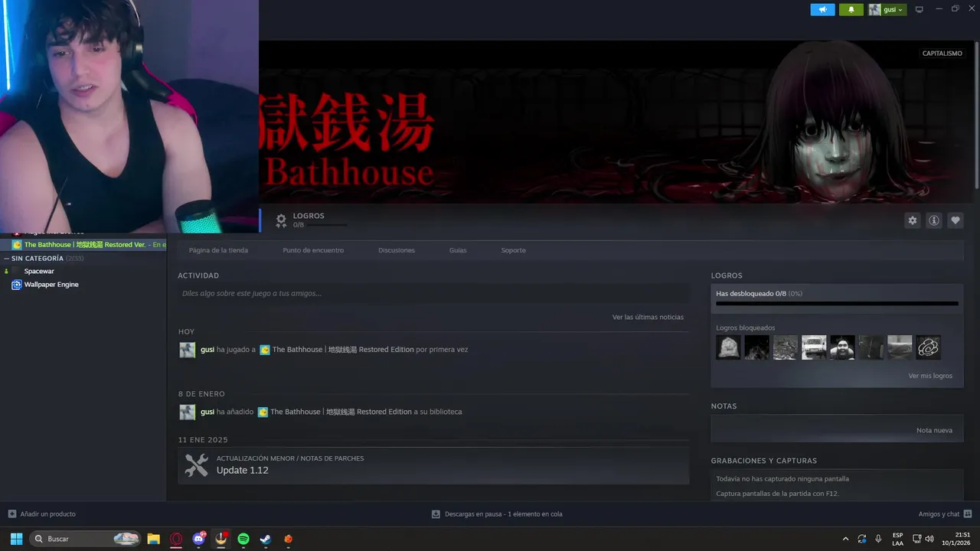Open the Steam announcements megaphone button
This screenshot has height=551, width=980.
pos(822,10)
